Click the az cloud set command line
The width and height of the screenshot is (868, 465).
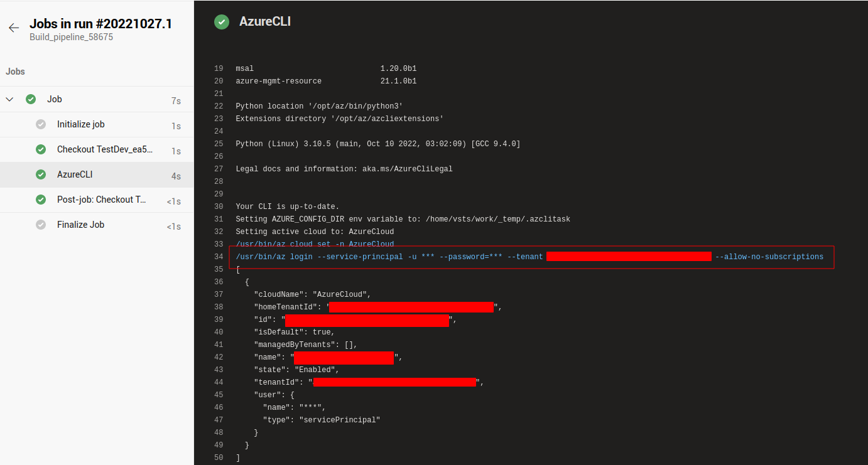coord(315,244)
